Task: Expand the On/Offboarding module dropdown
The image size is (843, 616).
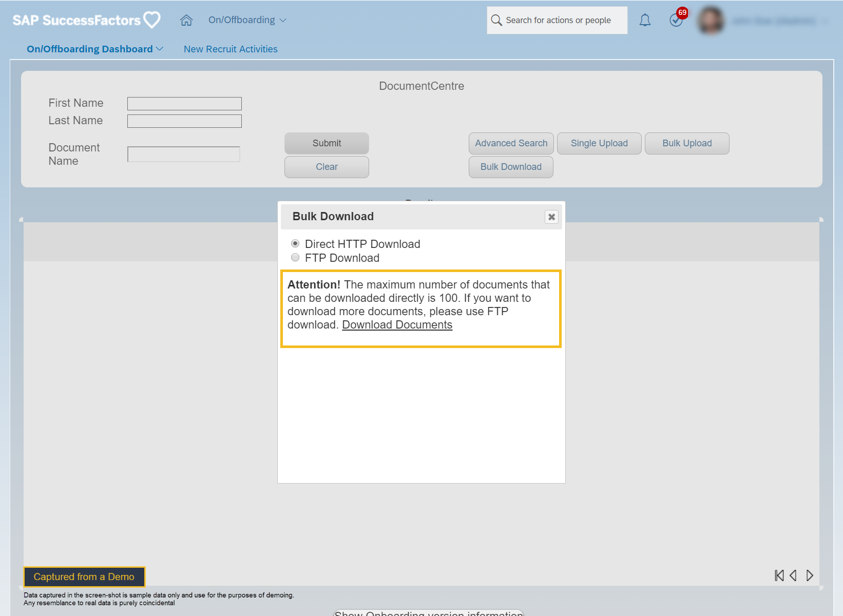Action: [247, 20]
